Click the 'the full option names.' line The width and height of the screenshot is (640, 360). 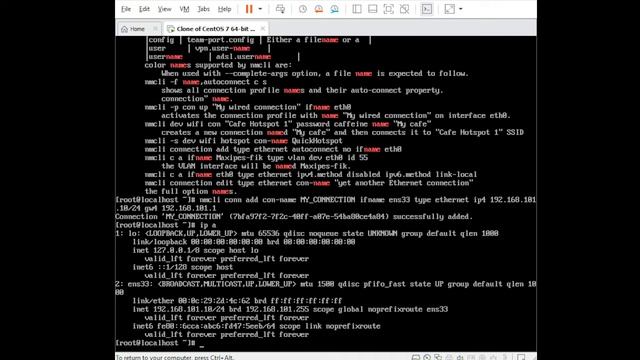(x=190, y=191)
